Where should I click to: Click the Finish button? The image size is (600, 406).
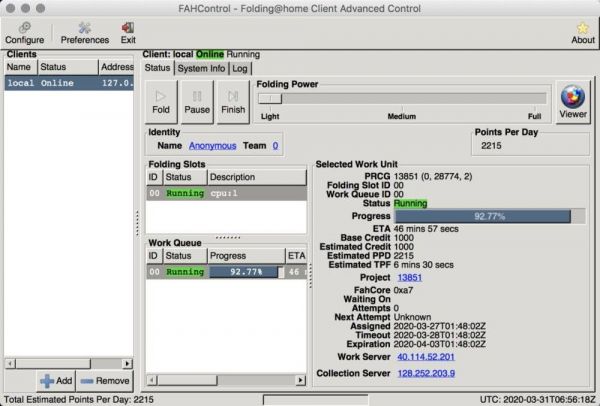pyautogui.click(x=233, y=102)
